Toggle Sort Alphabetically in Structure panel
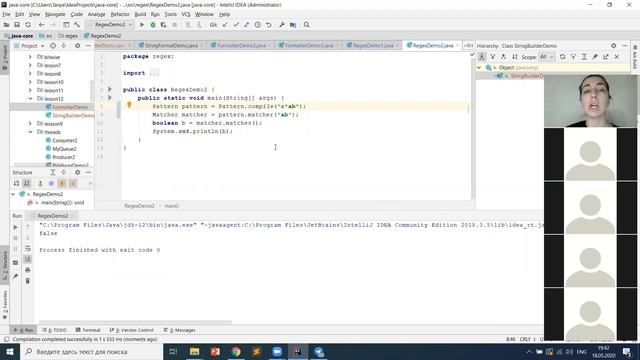This screenshot has height=360, width=640. [x=27, y=184]
